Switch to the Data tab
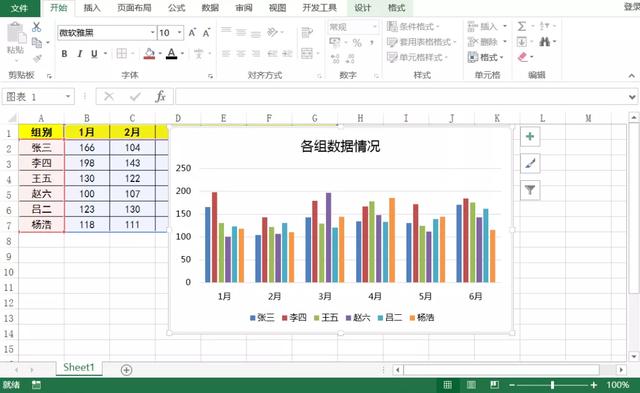The width and height of the screenshot is (640, 393). [210, 8]
